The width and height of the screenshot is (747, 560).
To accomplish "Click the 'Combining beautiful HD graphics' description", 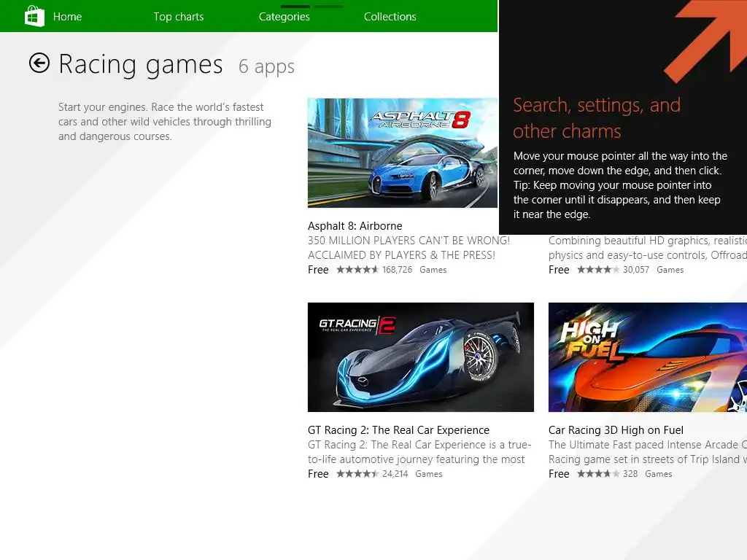I will point(648,248).
